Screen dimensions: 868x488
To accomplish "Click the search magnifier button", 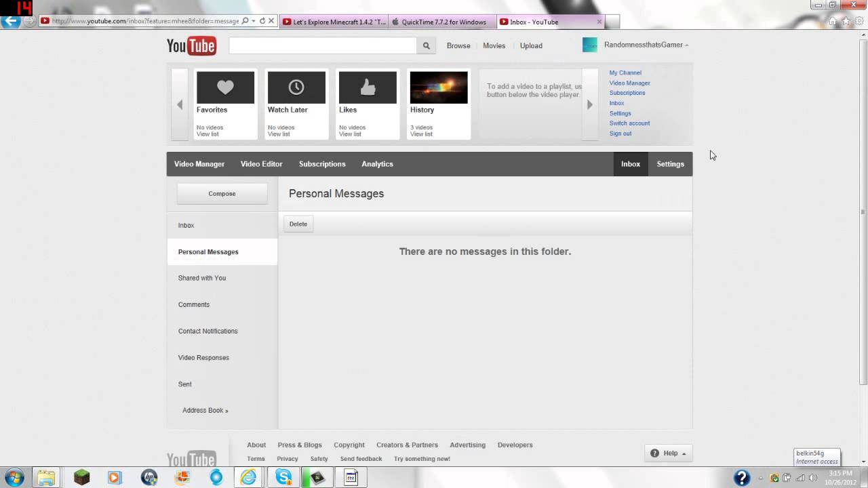I will (427, 45).
